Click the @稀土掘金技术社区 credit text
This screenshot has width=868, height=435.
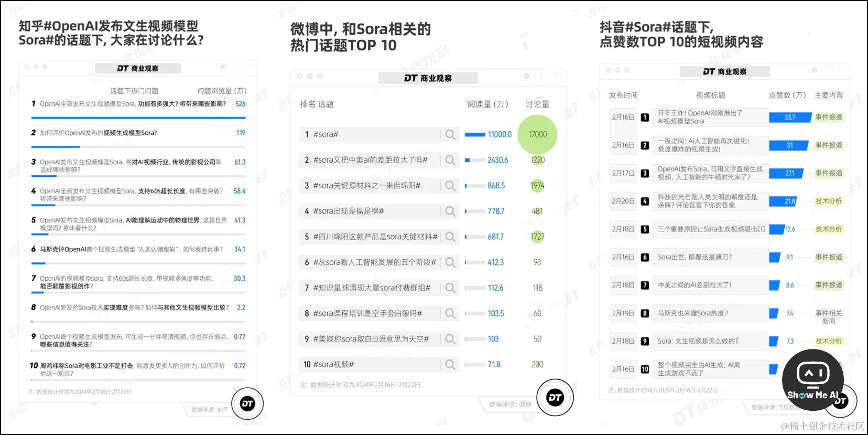[x=822, y=427]
